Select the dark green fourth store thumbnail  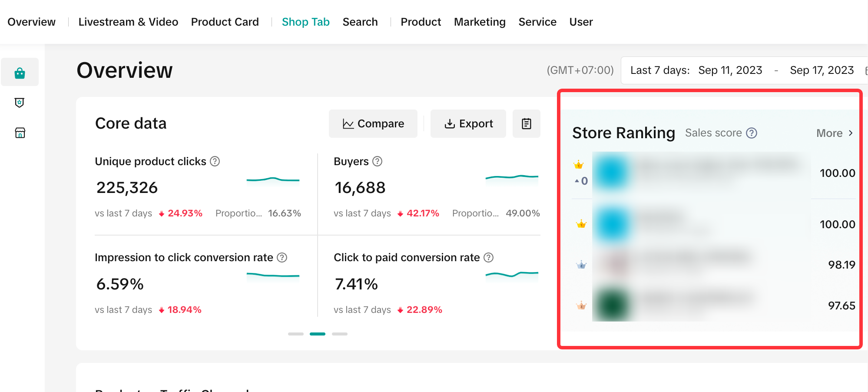point(612,305)
